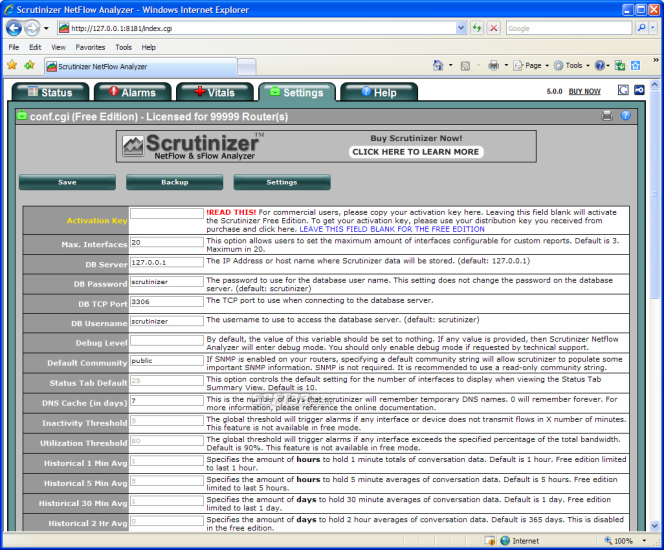Click the page scrollbar up arrow

click(x=654, y=85)
